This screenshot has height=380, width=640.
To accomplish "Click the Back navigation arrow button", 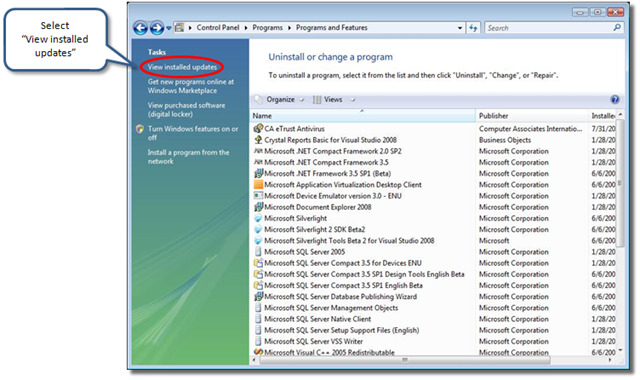I will 140,28.
